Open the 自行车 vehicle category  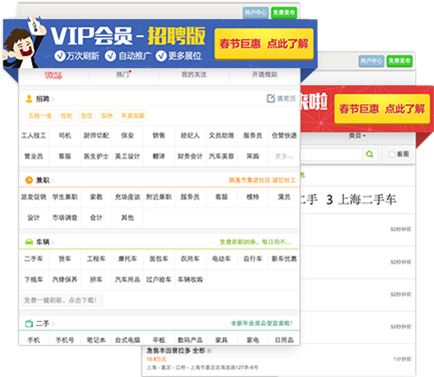[x=253, y=259]
